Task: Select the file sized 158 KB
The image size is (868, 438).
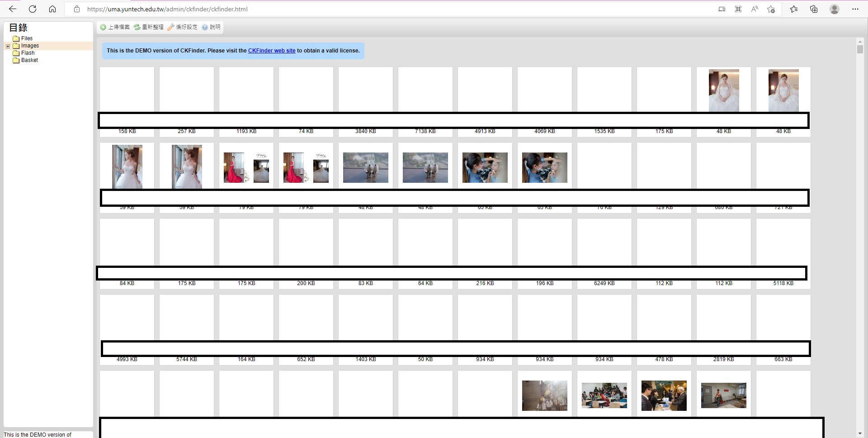Action: [x=127, y=102]
